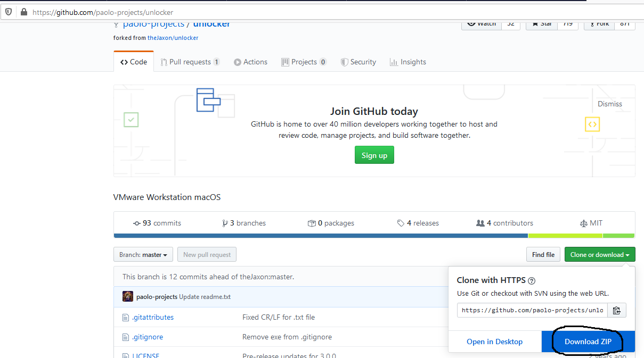The width and height of the screenshot is (644, 358).
Task: Open the .gitignore file
Action: tap(148, 337)
